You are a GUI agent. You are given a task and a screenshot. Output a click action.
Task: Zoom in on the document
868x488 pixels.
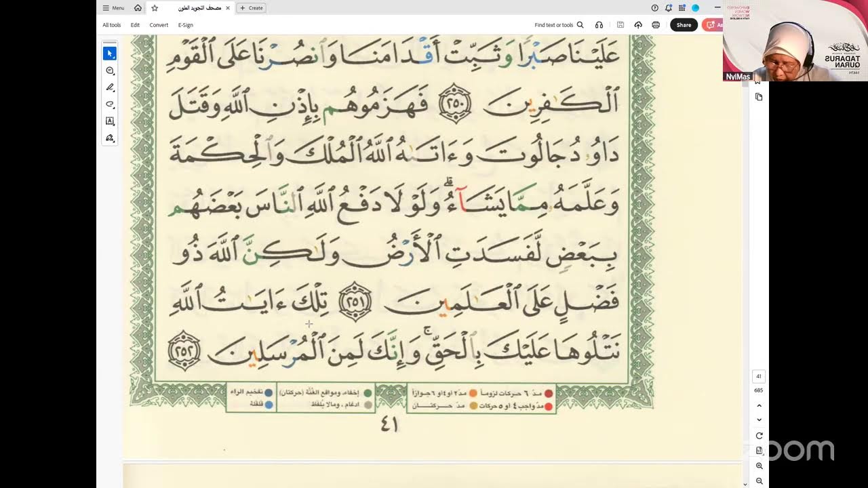759,466
